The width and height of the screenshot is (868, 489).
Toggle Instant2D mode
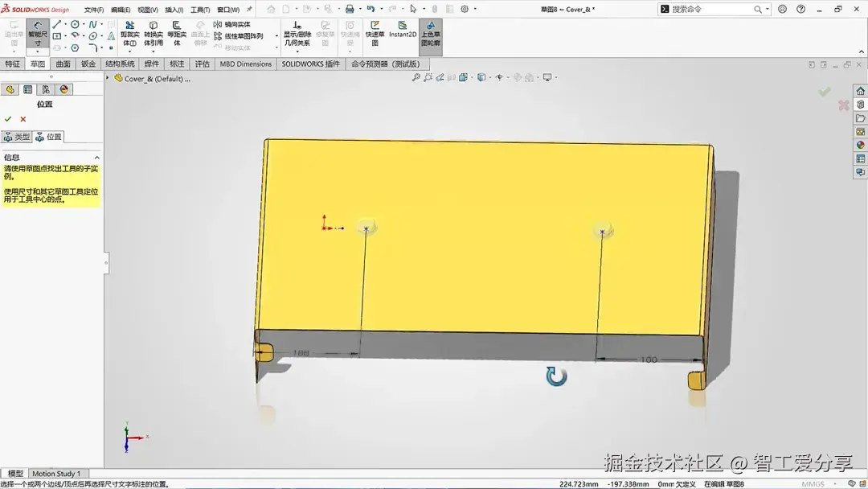(x=403, y=30)
